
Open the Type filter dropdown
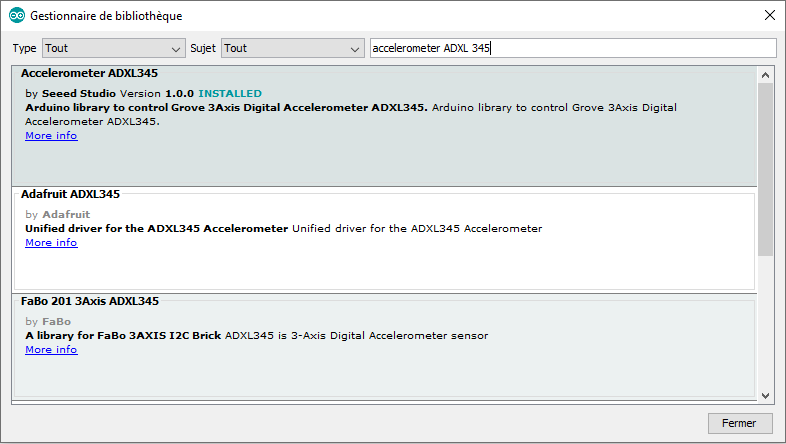[112, 48]
